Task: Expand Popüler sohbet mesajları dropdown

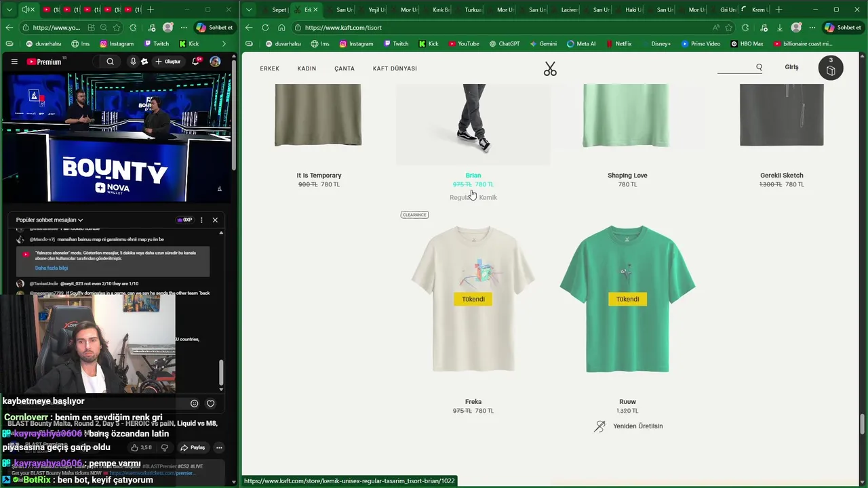Action: point(50,220)
